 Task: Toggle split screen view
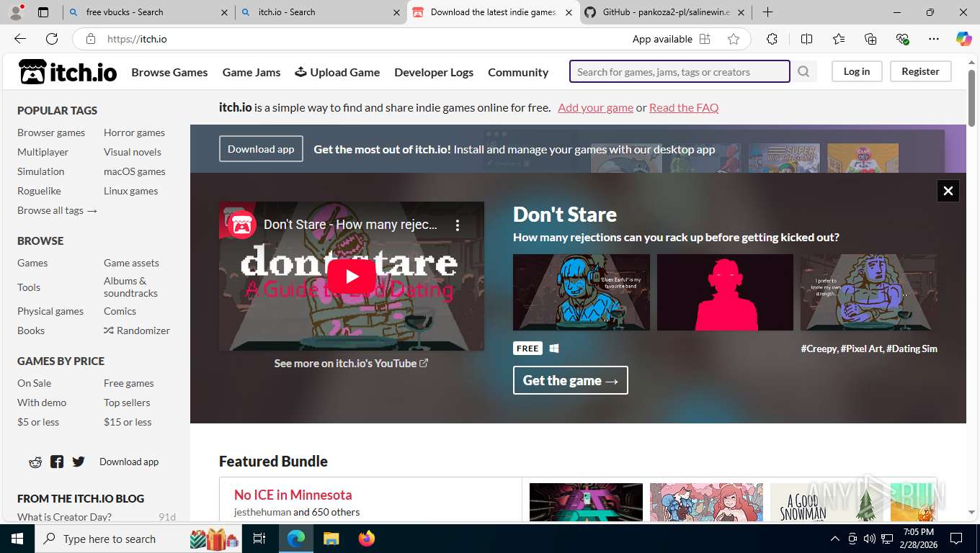(x=806, y=39)
